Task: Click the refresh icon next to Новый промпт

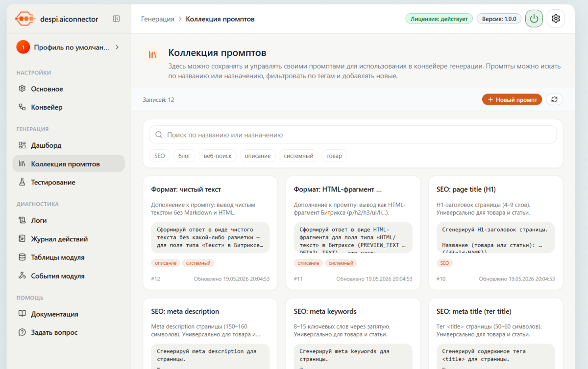Action: tap(554, 99)
